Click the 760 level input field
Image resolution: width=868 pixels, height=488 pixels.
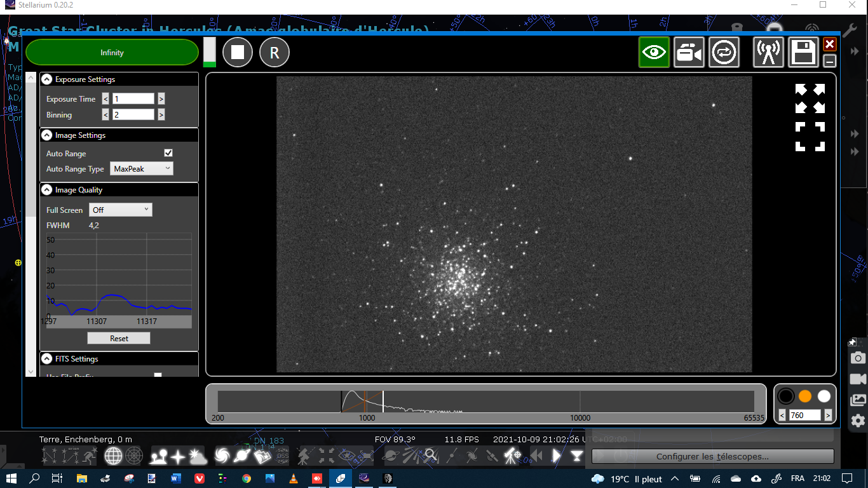(805, 415)
